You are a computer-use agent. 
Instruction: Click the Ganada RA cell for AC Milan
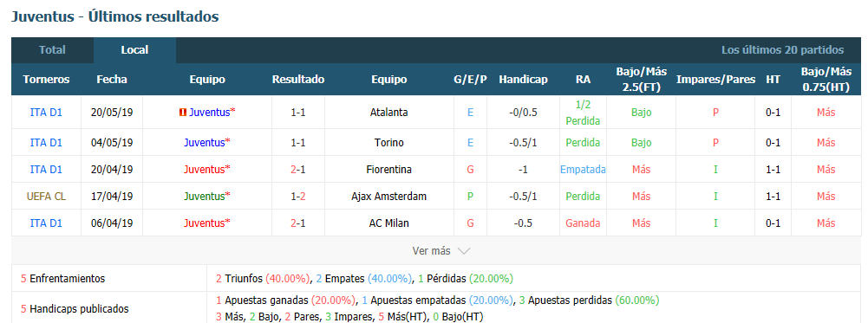coord(583,223)
